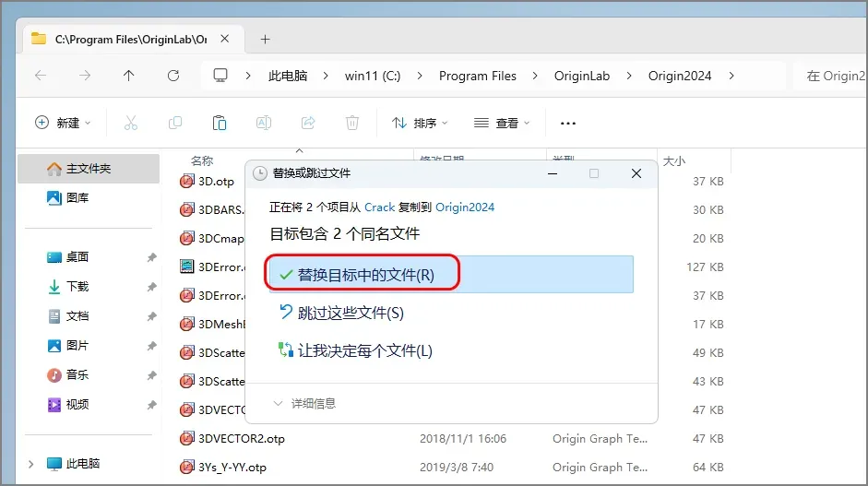The width and height of the screenshot is (868, 486).
Task: Refresh the current folder
Action: 173,76
